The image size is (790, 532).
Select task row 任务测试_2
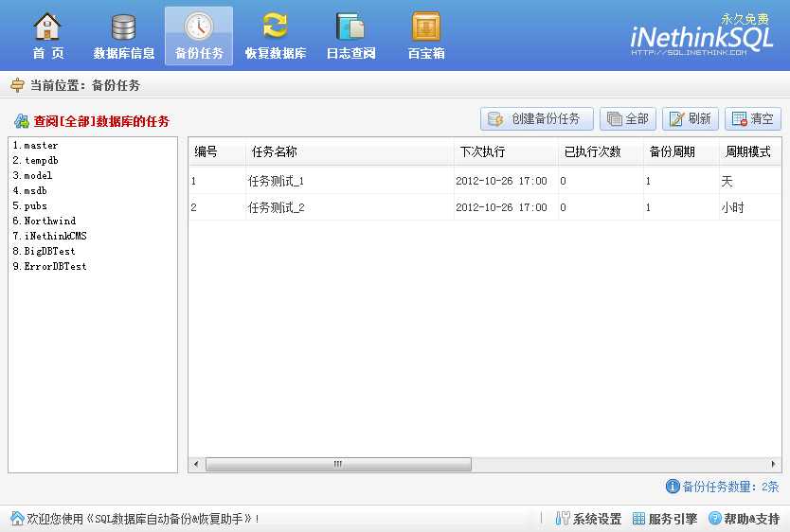[x=485, y=207]
